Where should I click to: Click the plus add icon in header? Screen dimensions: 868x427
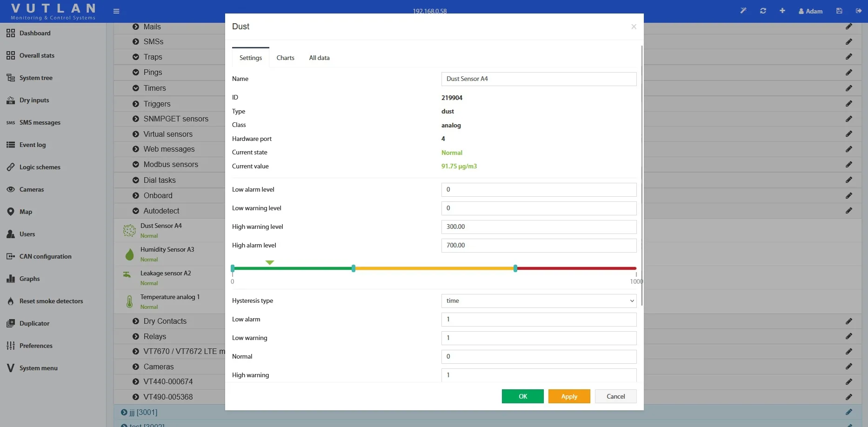782,11
